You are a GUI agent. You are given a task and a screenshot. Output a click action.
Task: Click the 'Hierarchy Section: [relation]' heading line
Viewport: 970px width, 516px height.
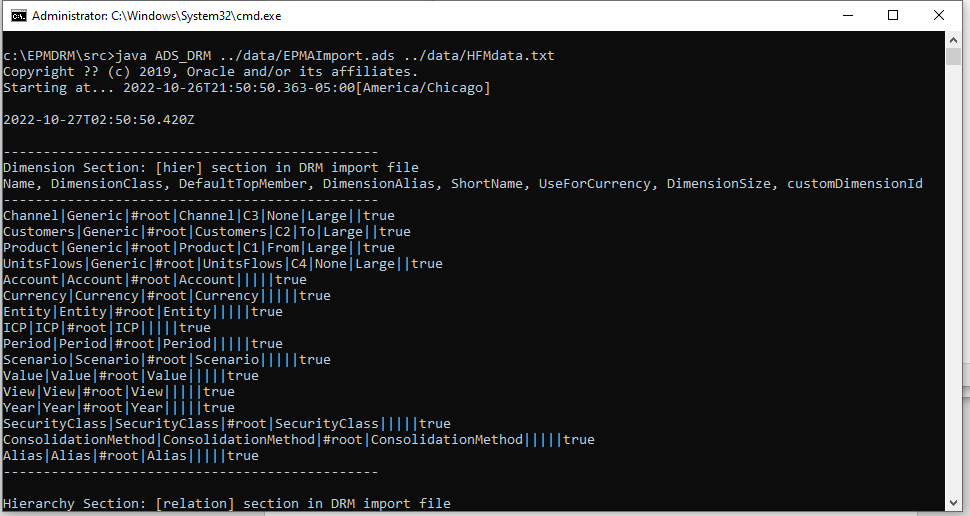pyautogui.click(x=226, y=504)
